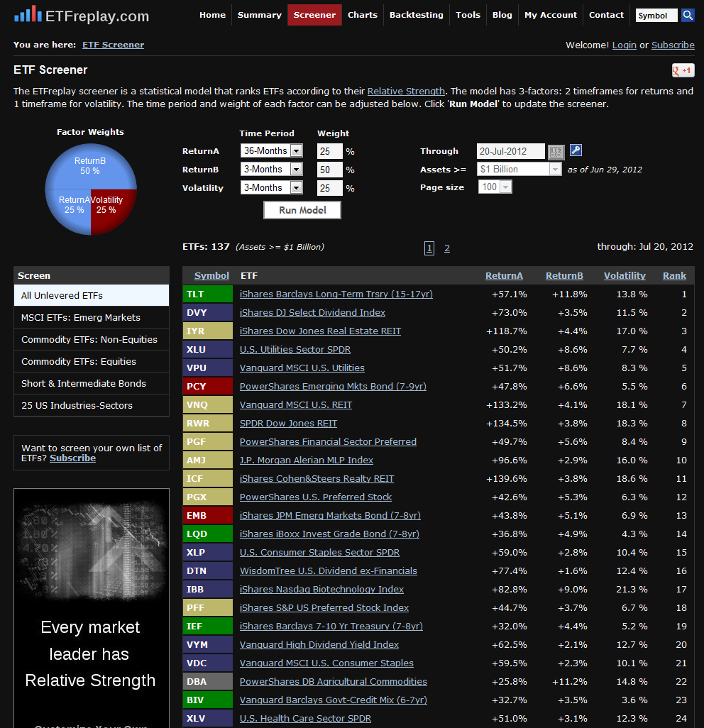Click the IBB symbol tile
Image resolution: width=704 pixels, height=728 pixels.
[x=207, y=590]
